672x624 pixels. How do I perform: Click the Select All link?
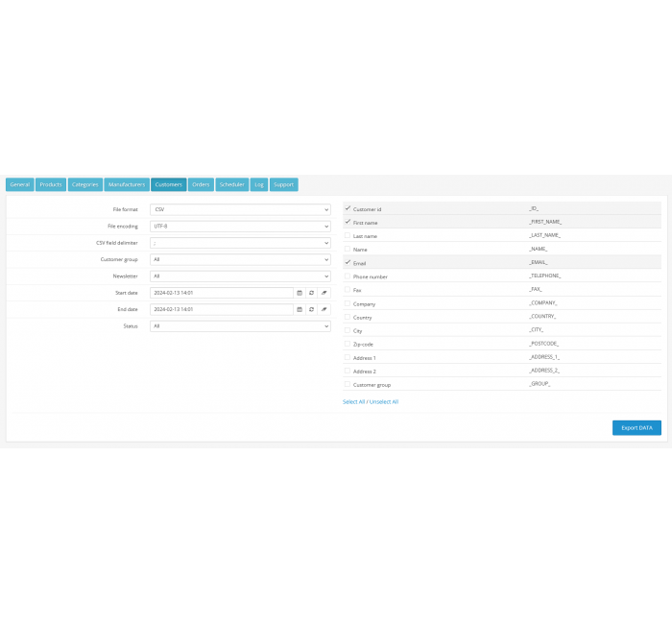pos(353,401)
